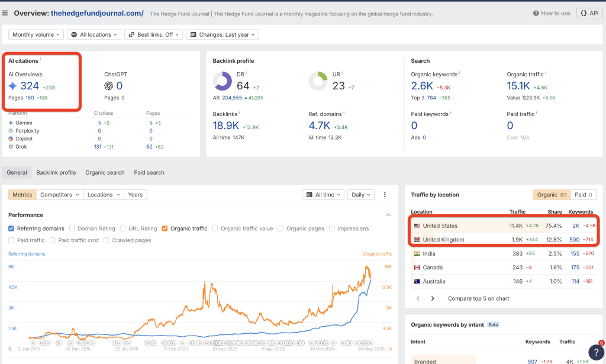The height and width of the screenshot is (364, 606).
Task: Click the AI Overviews sparkle icon
Action: [x=13, y=86]
